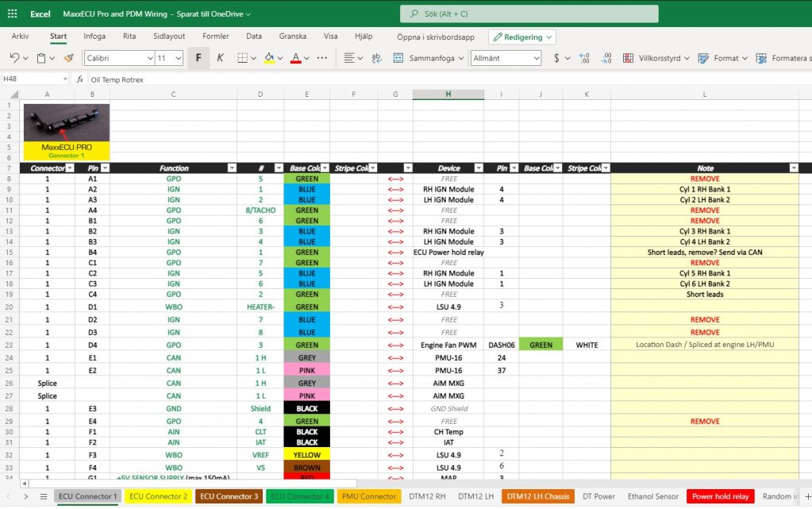Click the fx insert function icon

coord(79,79)
